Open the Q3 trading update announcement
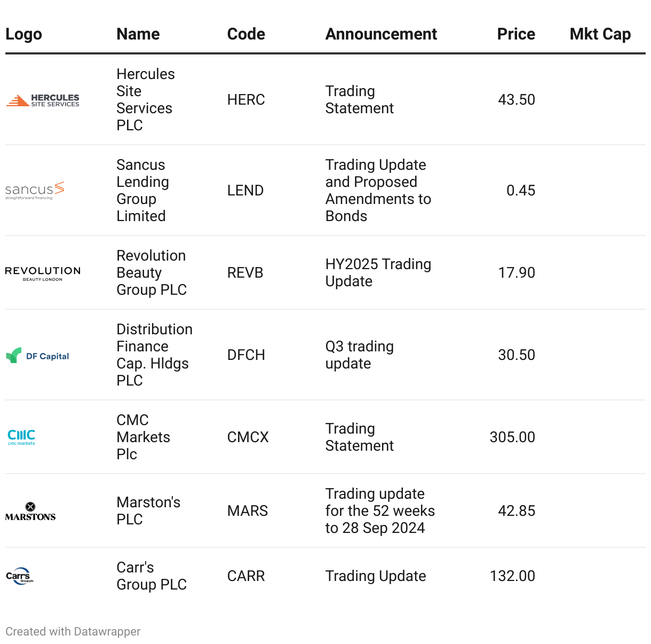The height and width of the screenshot is (644, 651). coord(359,355)
